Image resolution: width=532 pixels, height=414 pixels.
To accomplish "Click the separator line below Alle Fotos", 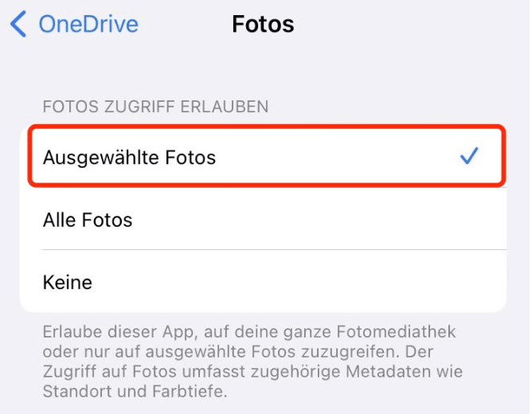I will 274,249.
